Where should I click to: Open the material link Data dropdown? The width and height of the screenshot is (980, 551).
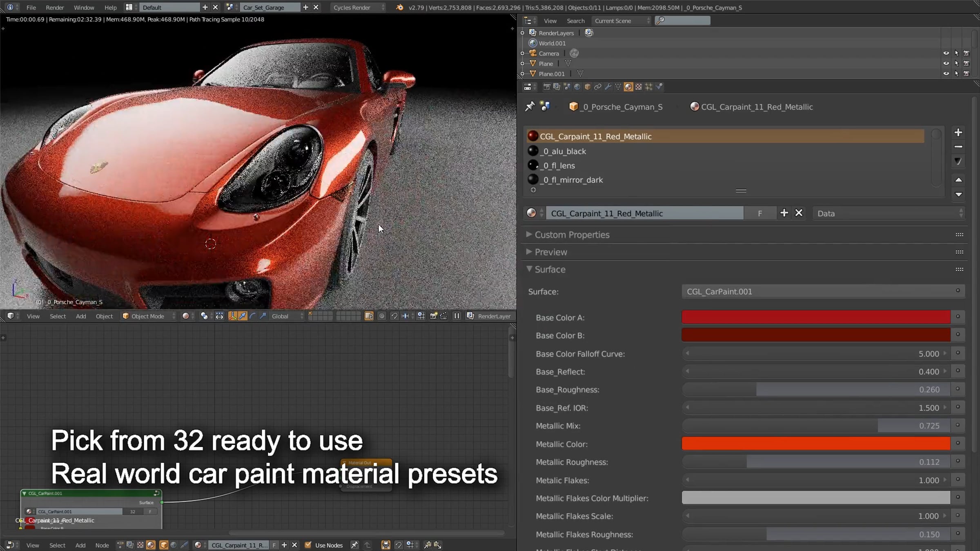pos(889,213)
